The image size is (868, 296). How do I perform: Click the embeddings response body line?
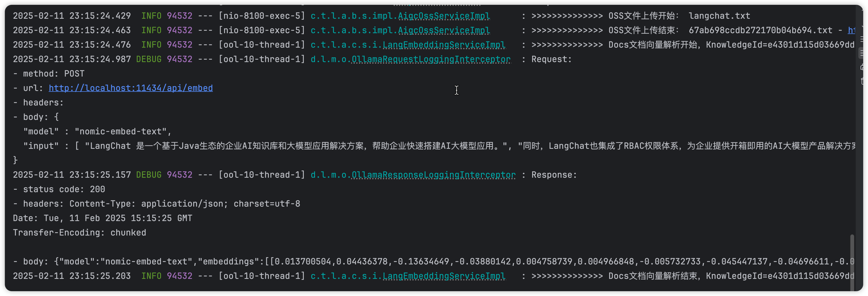click(434, 262)
